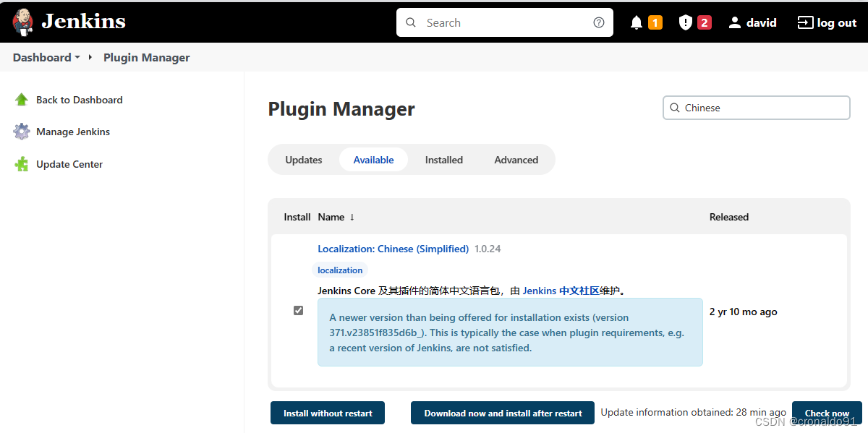Click the user avatar icon beside david
Screen dimensions: 868x433
735,22
